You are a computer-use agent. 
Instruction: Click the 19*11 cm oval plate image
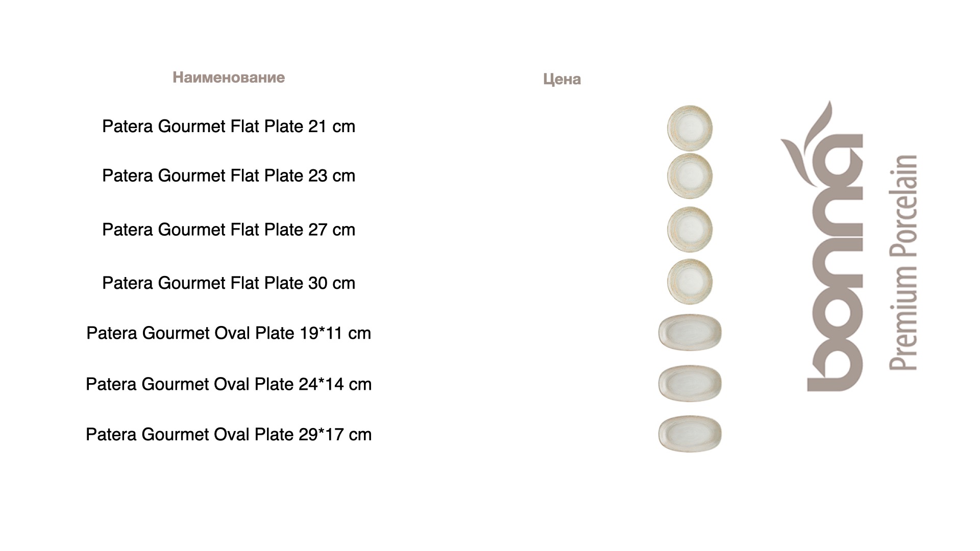click(x=690, y=333)
